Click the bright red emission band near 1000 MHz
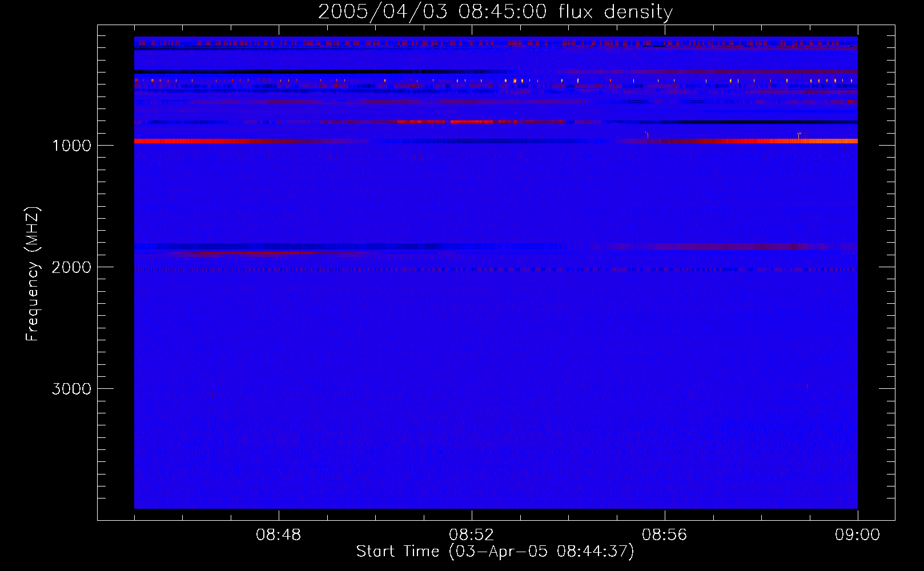Viewport: 924px width, 571px height. tap(496, 141)
